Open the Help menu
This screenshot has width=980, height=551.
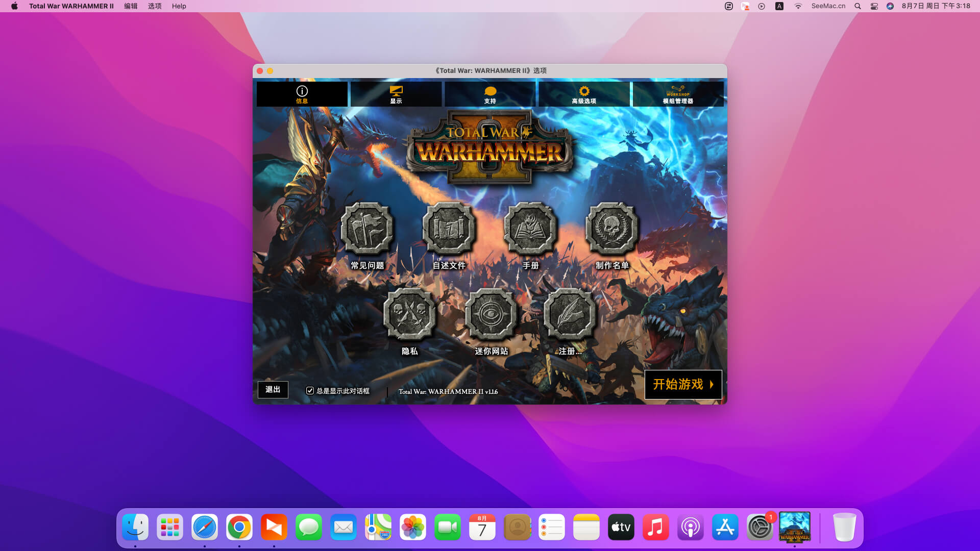point(179,6)
